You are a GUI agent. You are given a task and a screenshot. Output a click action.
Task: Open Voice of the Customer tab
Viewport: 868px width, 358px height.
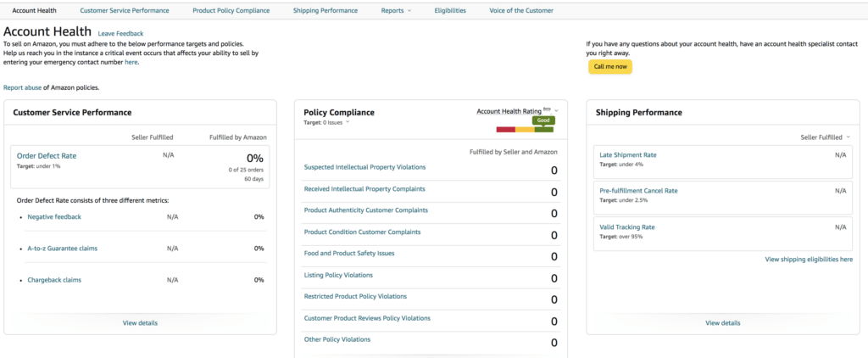(521, 10)
